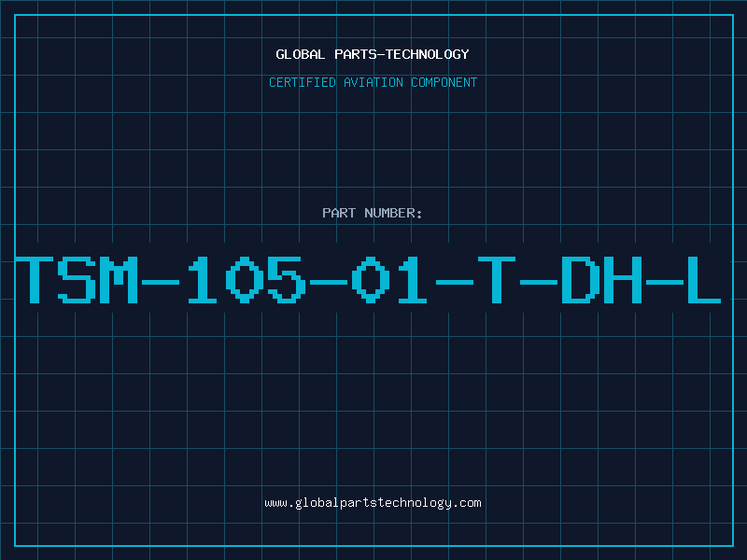
Task: Click the word CERTIFIED in the subtitle
Action: coord(303,82)
